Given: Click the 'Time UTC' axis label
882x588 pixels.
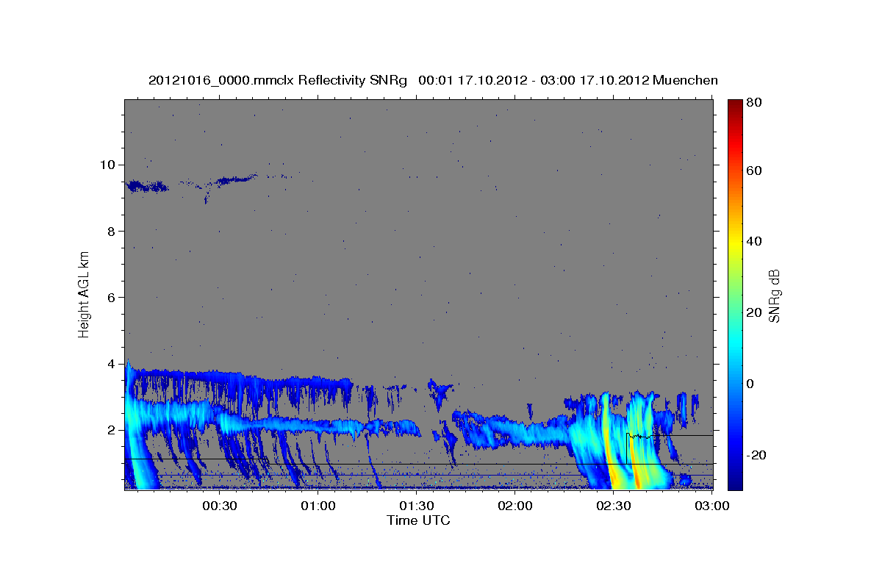Looking at the screenshot, I should click(418, 520).
